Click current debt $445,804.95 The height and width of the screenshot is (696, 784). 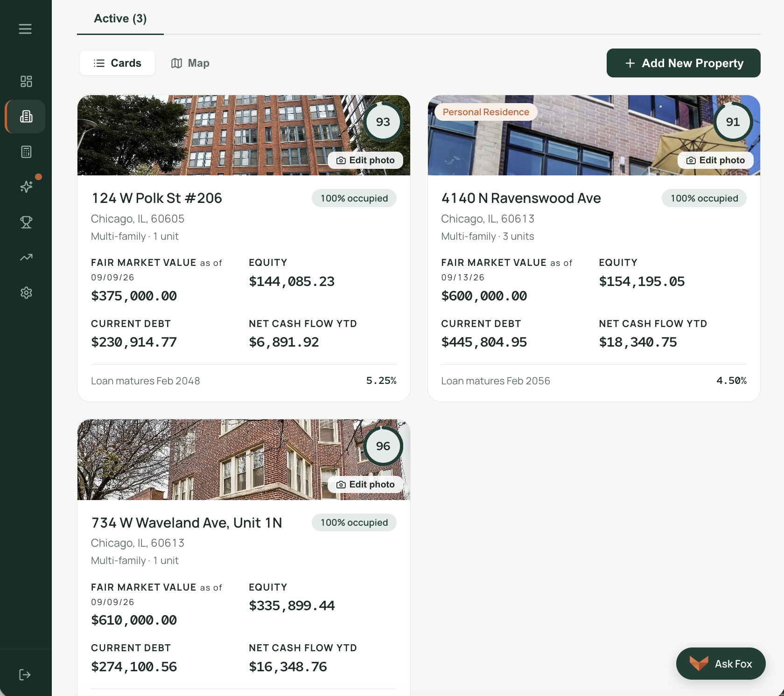484,342
